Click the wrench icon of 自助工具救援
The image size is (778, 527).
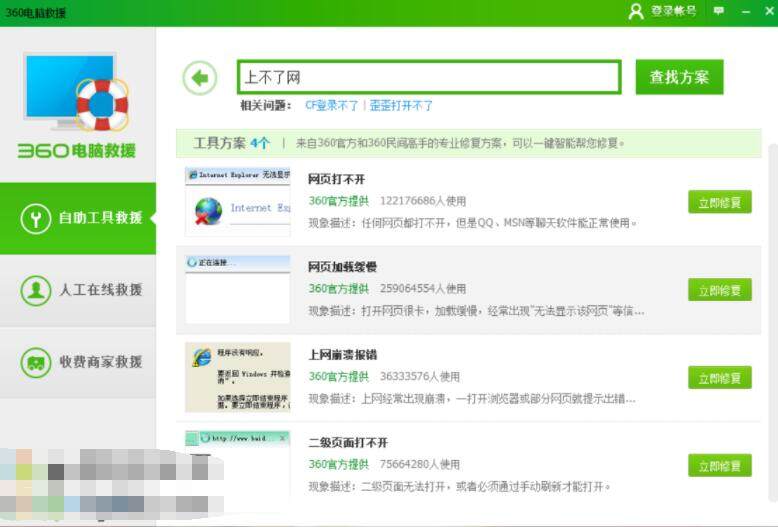[36, 218]
